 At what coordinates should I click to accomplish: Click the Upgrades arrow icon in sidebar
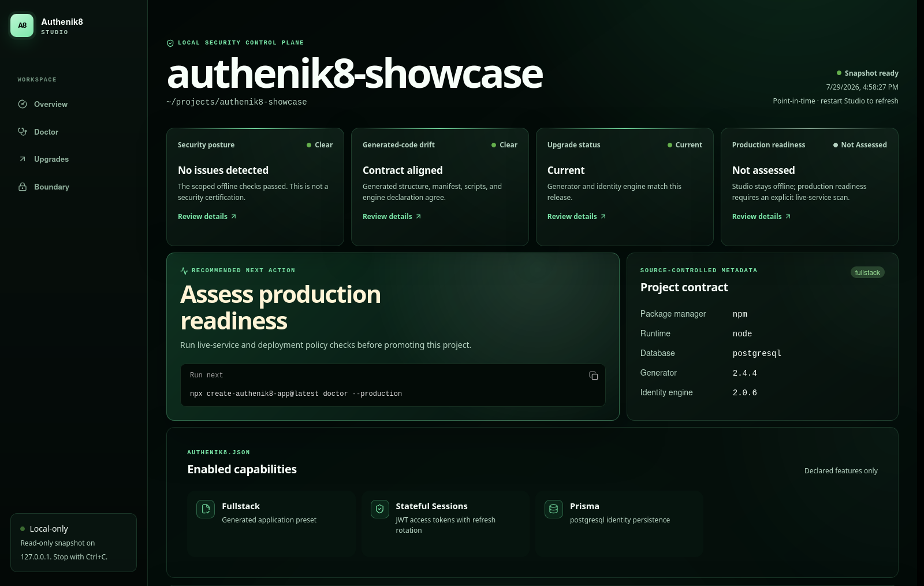pyautogui.click(x=23, y=159)
